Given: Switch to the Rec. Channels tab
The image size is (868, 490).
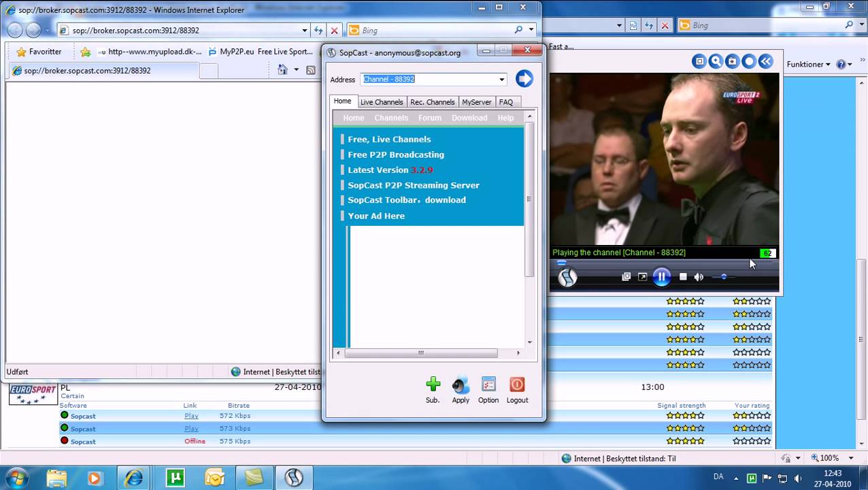Looking at the screenshot, I should coord(432,102).
